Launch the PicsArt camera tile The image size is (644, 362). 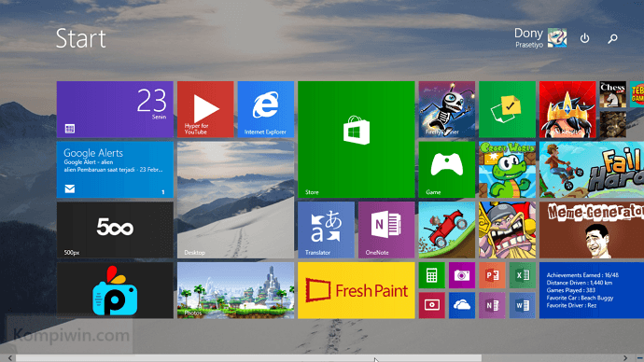coord(115,290)
